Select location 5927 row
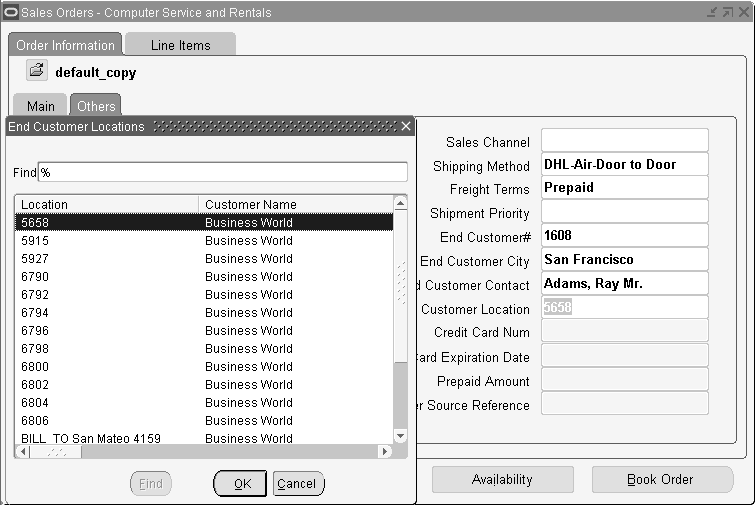 pos(204,259)
